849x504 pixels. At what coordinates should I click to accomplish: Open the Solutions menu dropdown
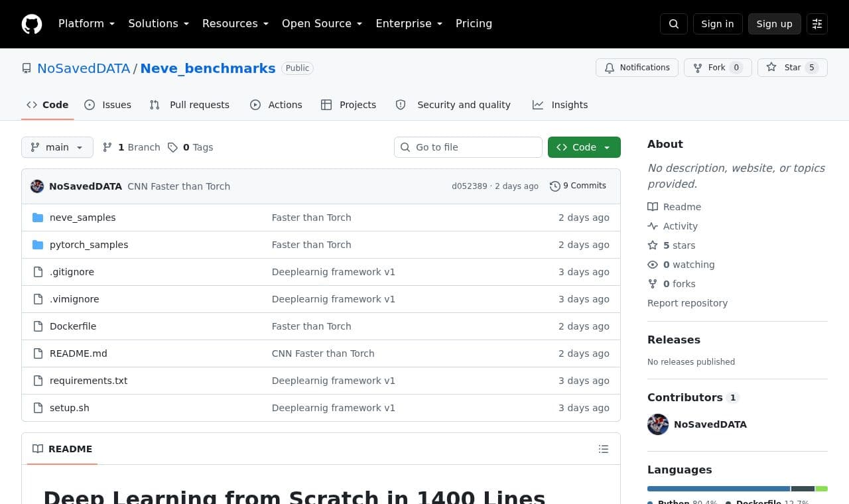tap(159, 23)
